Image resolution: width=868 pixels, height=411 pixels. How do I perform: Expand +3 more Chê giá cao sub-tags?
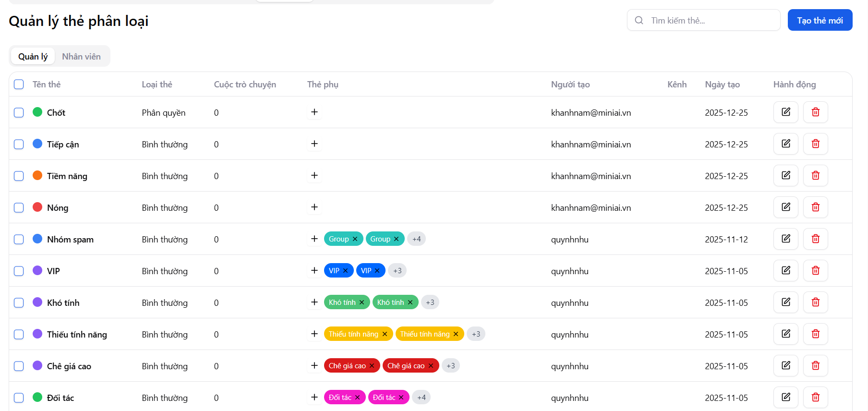[x=450, y=366]
